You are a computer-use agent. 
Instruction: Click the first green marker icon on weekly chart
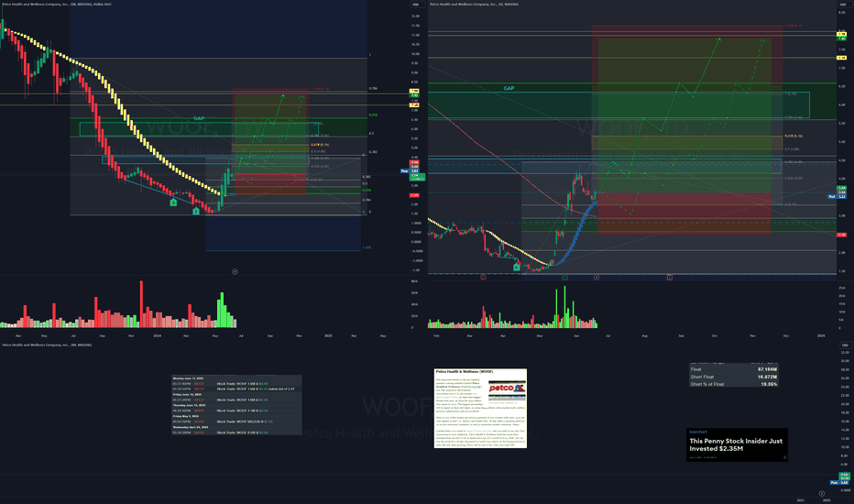tap(173, 203)
